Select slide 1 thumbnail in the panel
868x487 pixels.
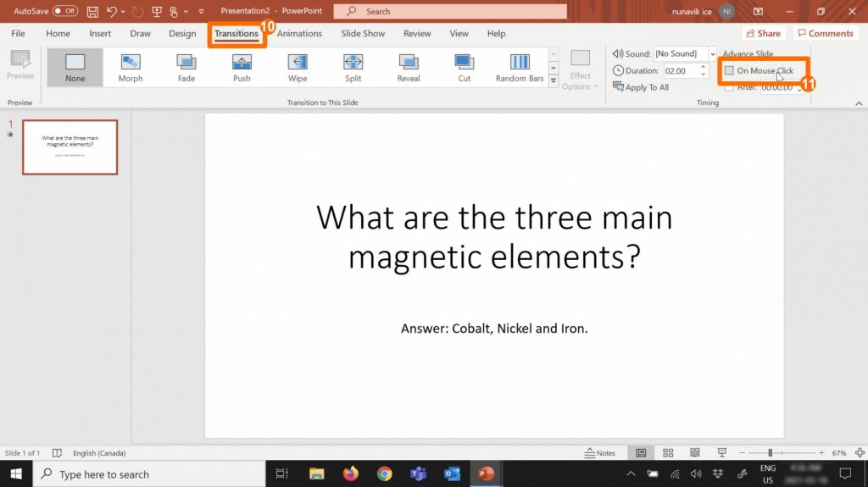tap(70, 147)
